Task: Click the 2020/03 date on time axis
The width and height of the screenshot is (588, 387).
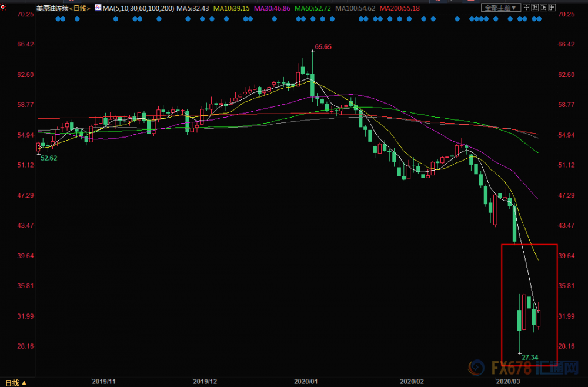Action: (x=508, y=381)
